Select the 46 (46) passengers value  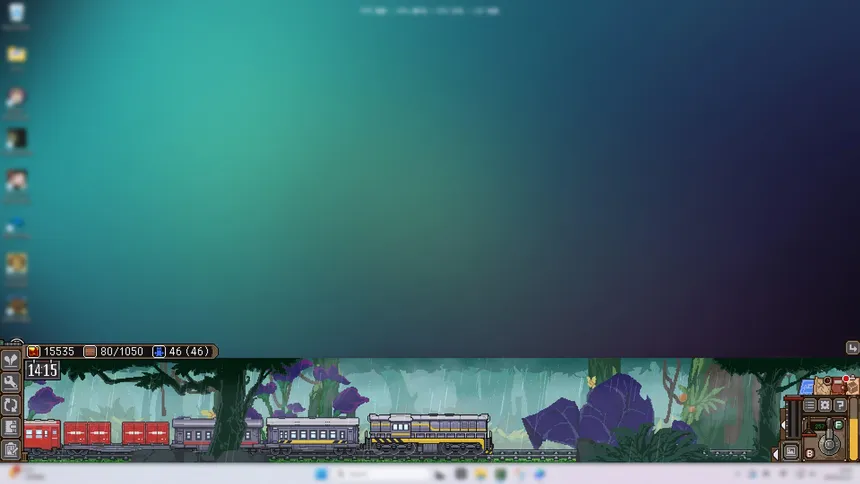point(189,351)
